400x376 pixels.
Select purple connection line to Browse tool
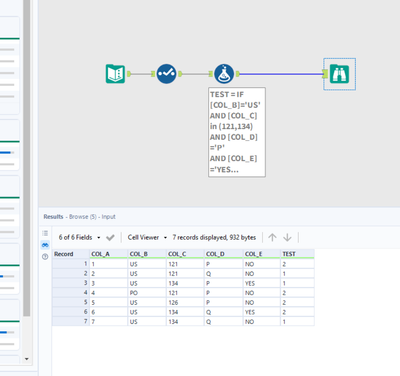pyautogui.click(x=282, y=74)
